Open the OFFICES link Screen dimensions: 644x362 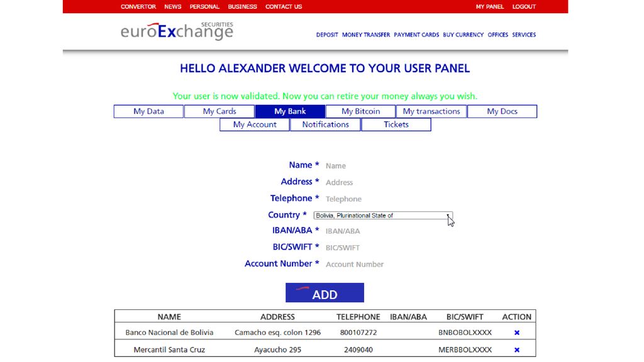(498, 35)
